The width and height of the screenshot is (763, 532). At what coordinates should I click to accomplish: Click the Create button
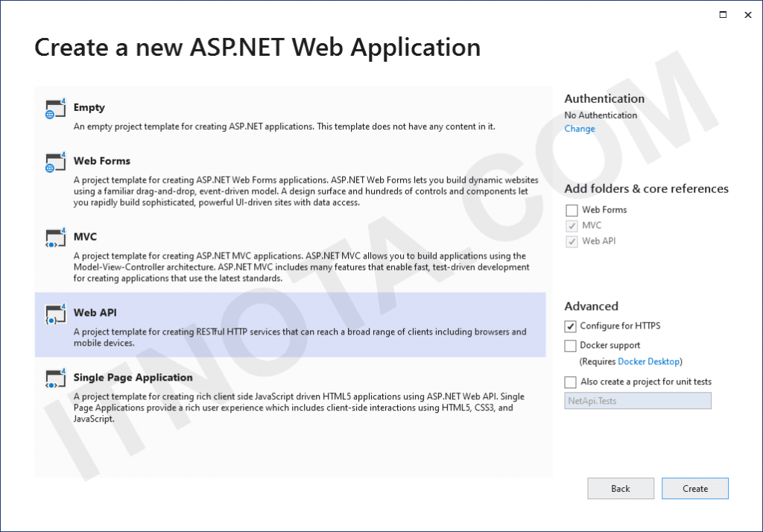pyautogui.click(x=694, y=488)
